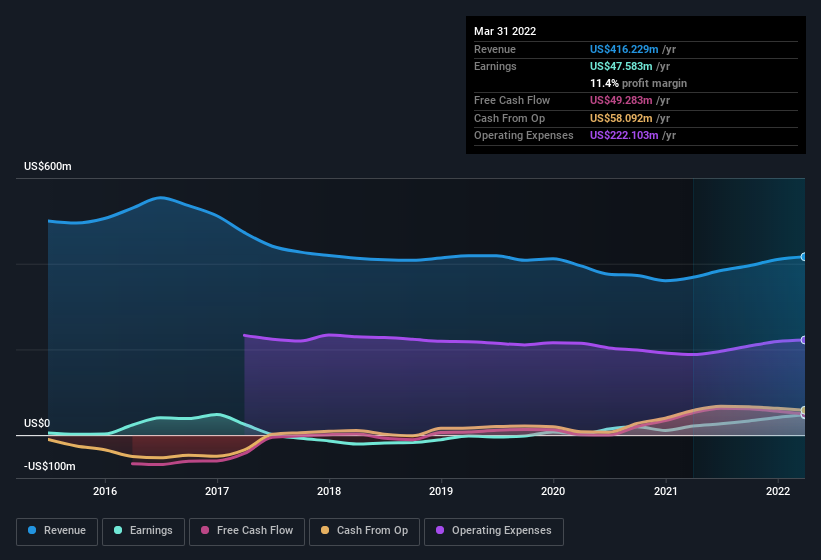Screen dimensions: 821x560
Task: Click the Earnings label in tooltip
Action: [495, 66]
